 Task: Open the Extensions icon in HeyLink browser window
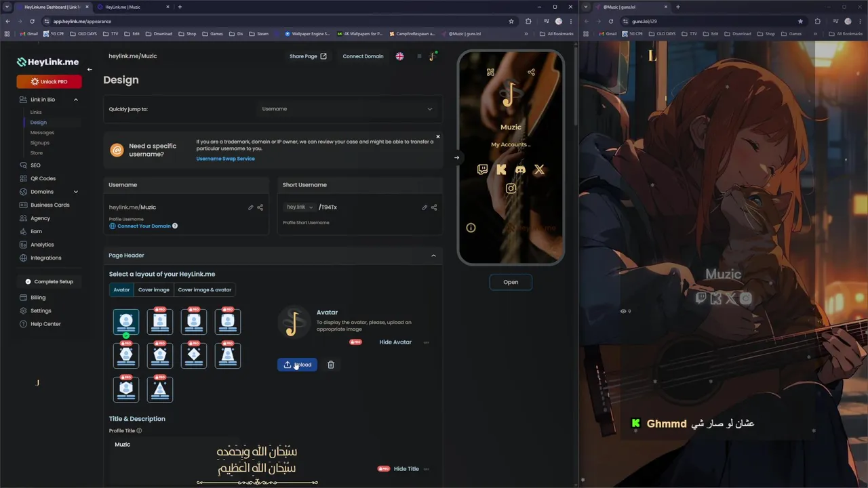[x=528, y=21]
